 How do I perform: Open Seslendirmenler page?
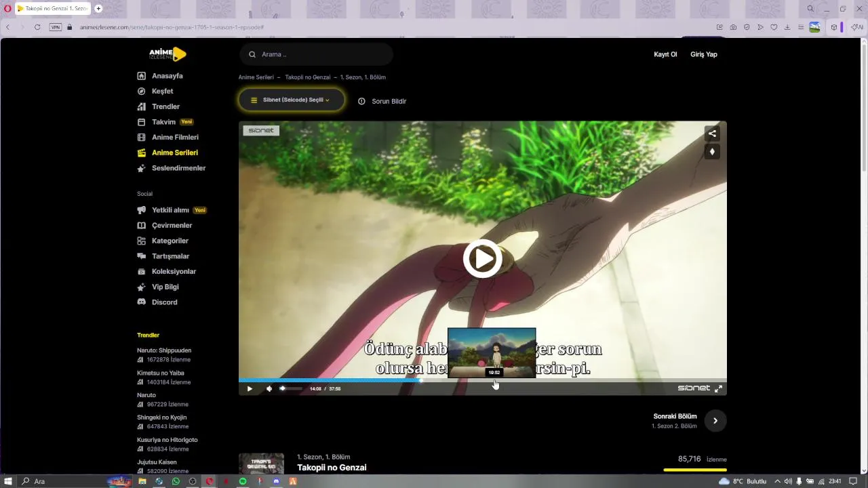coord(172,168)
